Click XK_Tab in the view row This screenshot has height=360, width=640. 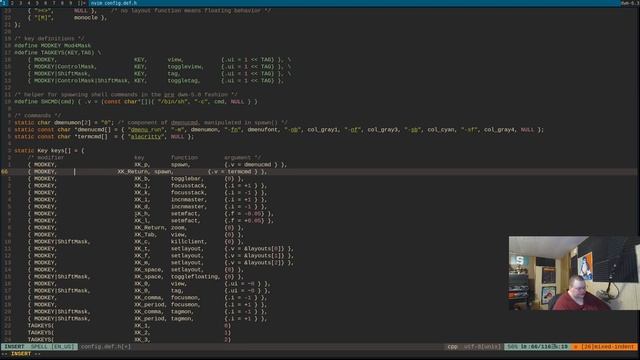click(x=145, y=234)
